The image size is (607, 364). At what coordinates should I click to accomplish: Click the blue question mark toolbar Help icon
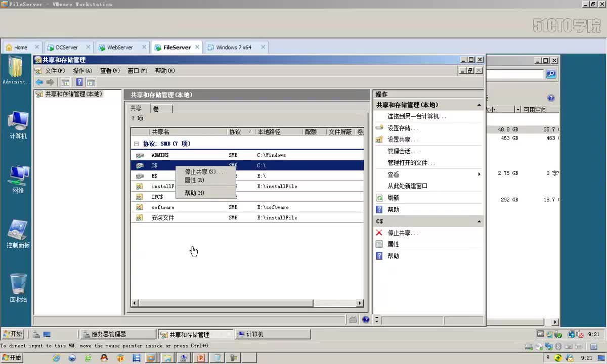79,82
